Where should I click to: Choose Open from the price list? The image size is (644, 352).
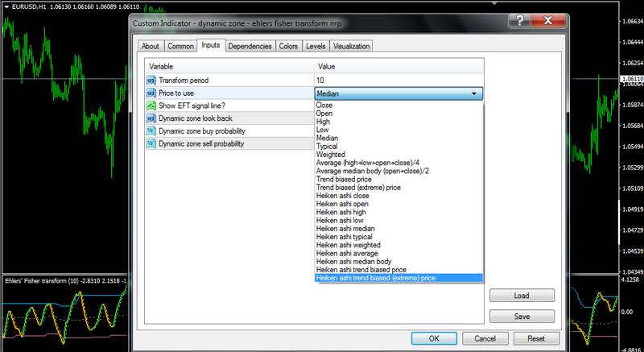pos(398,114)
